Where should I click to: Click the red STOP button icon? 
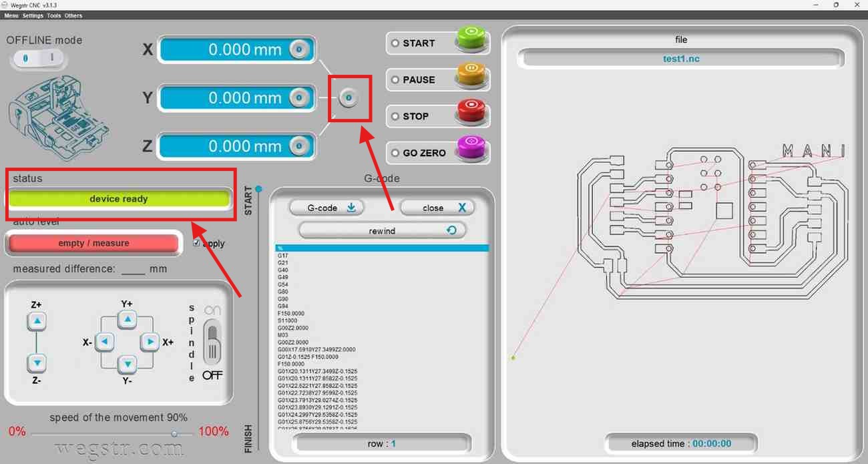(x=472, y=113)
